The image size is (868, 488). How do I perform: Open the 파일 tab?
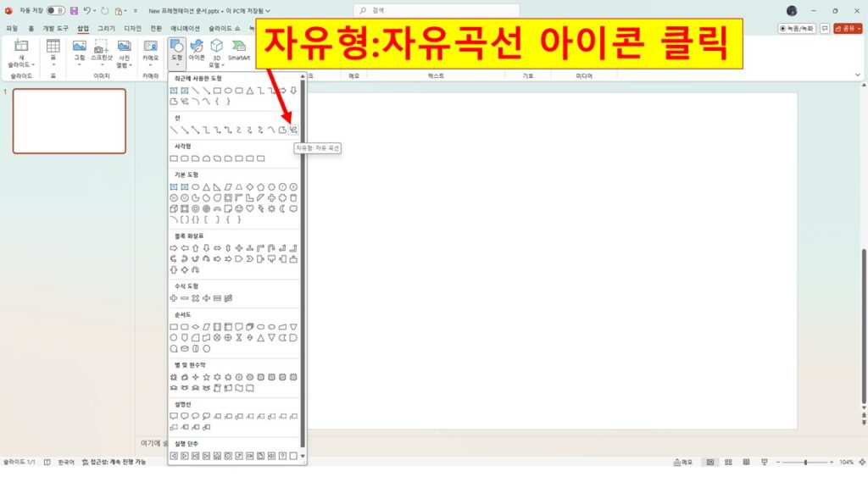[12, 28]
